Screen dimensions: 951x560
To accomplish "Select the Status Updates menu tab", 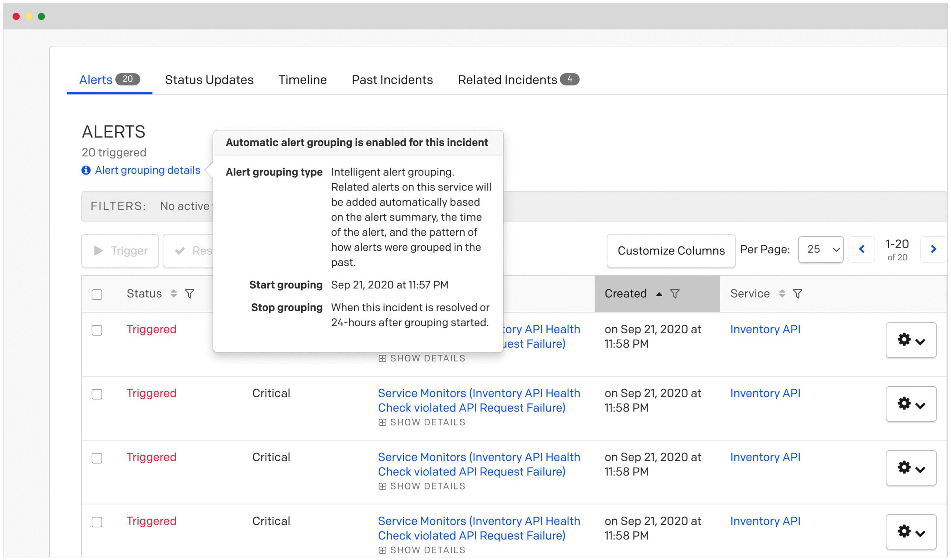I will pos(209,79).
